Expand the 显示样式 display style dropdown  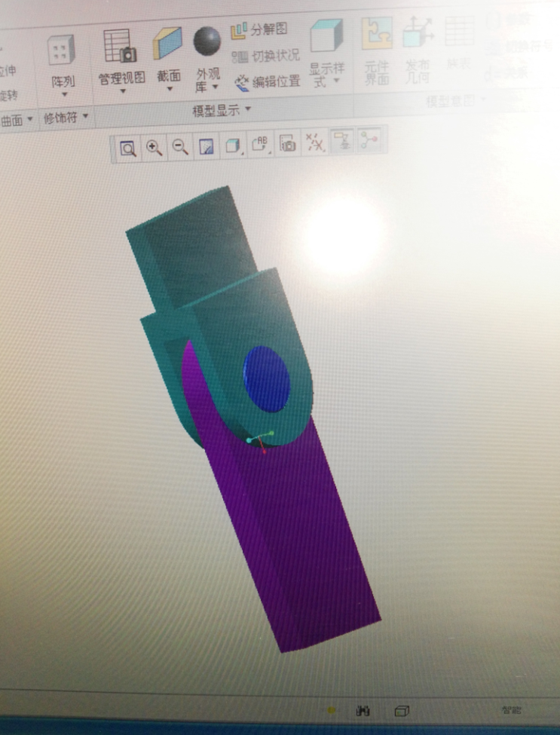click(336, 81)
